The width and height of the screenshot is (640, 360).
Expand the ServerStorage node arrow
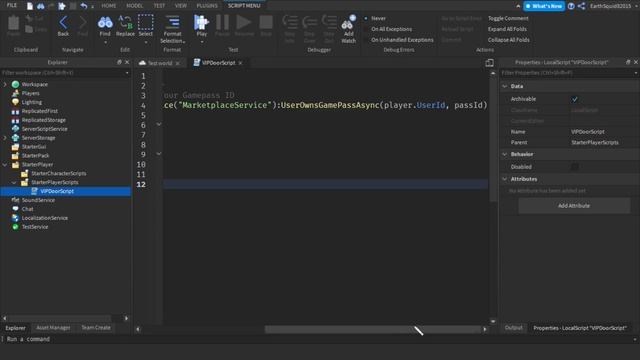5,138
